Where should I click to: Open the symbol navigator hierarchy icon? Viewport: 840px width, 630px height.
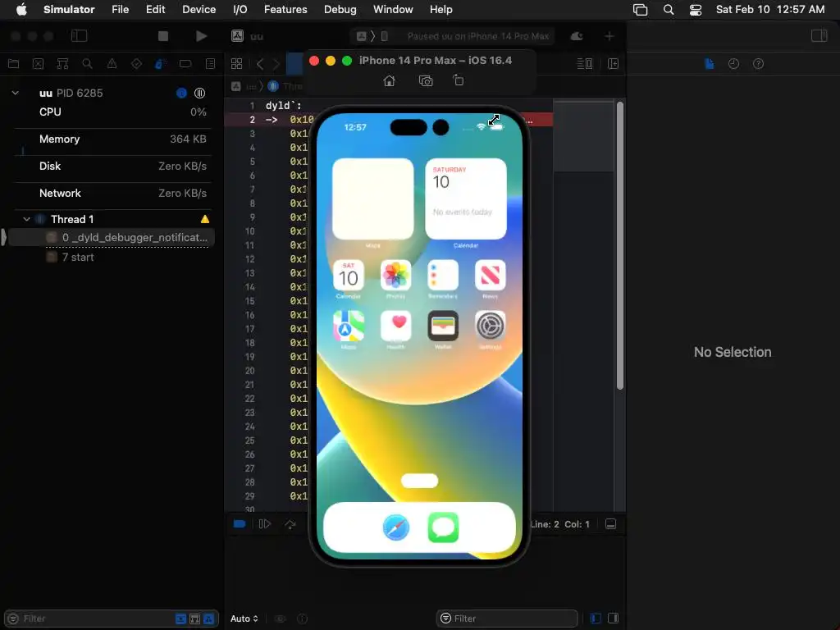(x=62, y=64)
